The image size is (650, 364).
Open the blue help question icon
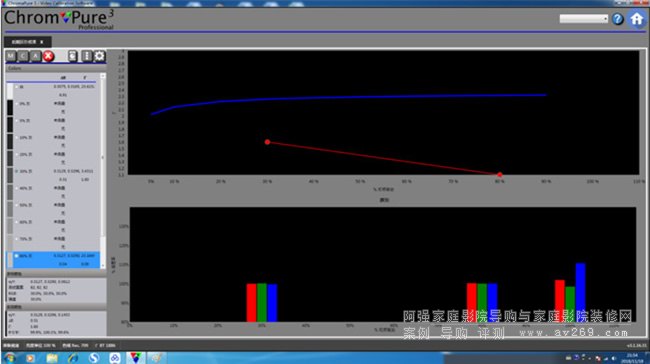click(x=618, y=19)
